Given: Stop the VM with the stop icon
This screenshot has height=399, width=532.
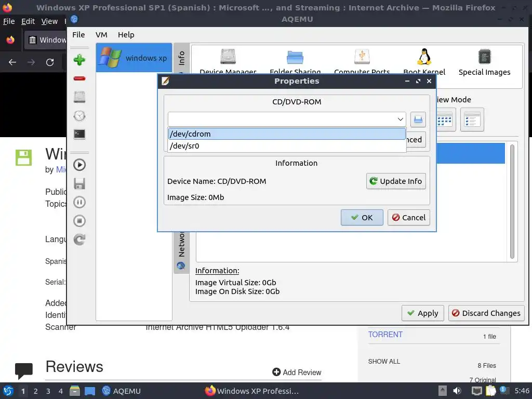Looking at the screenshot, I should click(x=79, y=221).
